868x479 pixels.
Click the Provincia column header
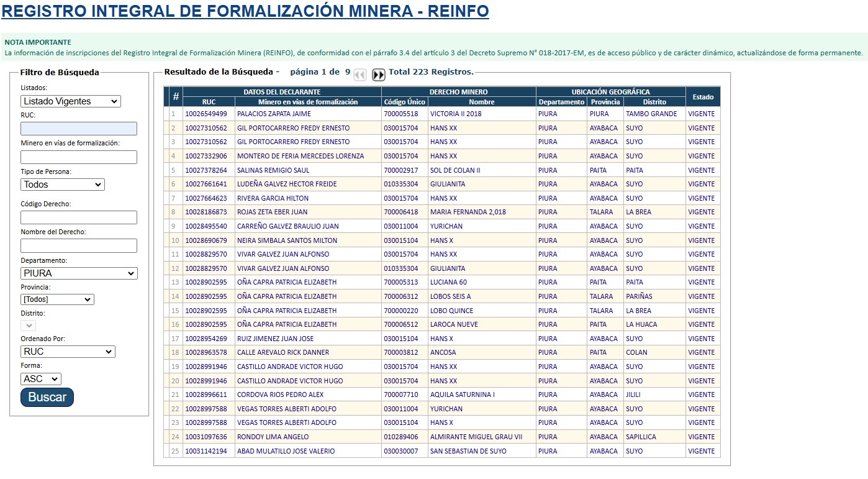[605, 102]
